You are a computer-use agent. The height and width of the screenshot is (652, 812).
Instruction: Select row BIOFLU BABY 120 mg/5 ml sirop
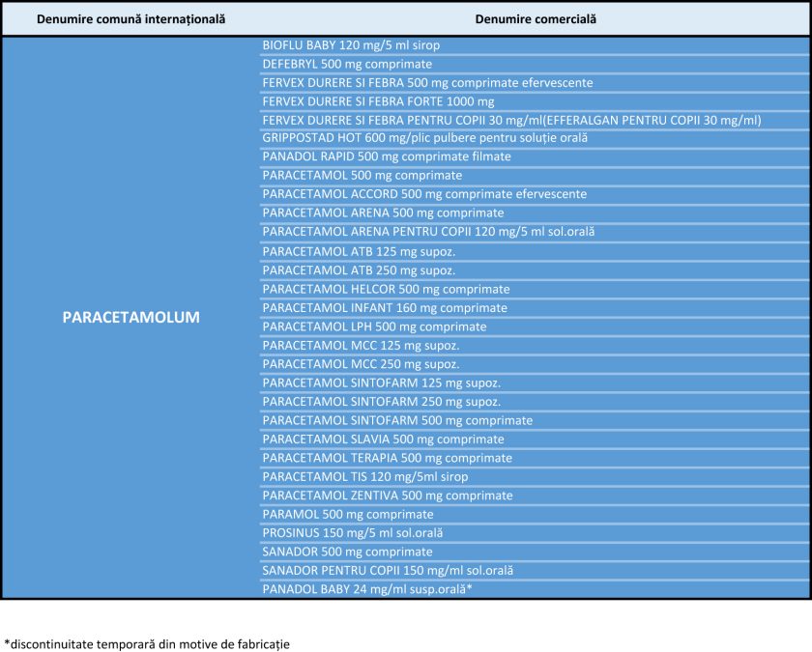[535, 45]
